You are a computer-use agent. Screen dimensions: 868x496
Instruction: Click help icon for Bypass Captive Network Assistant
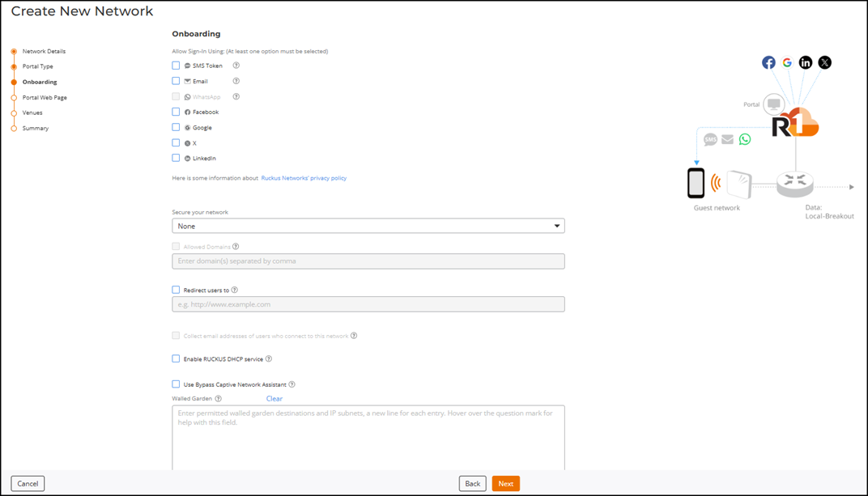pyautogui.click(x=292, y=384)
